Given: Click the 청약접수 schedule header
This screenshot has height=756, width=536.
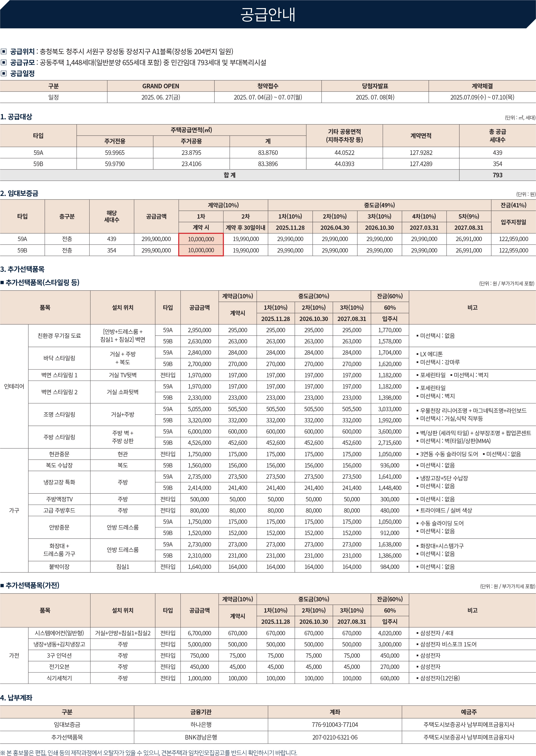Looking at the screenshot, I should 268,86.
